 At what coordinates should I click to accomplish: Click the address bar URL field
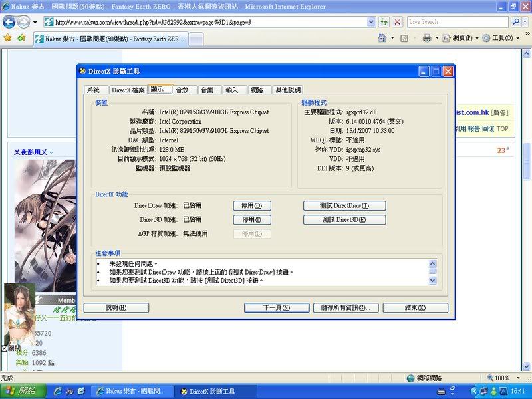(x=205, y=23)
